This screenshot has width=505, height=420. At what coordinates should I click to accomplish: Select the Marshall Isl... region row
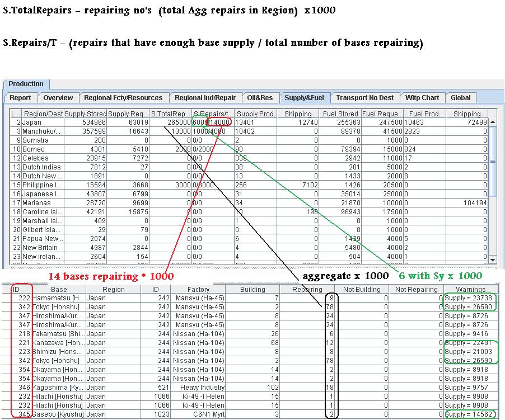[x=249, y=221]
